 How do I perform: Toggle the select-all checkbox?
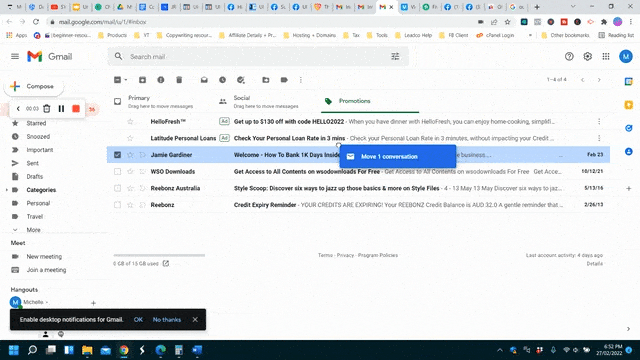[x=117, y=80]
